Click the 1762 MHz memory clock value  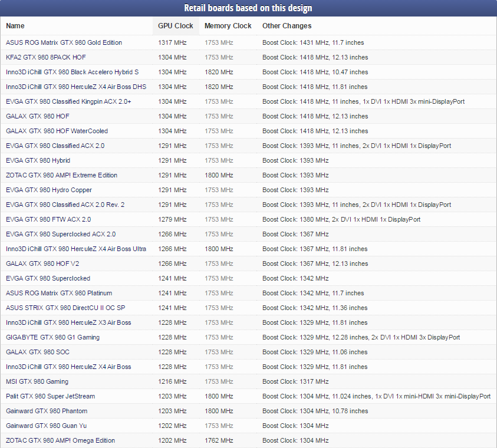point(219,440)
